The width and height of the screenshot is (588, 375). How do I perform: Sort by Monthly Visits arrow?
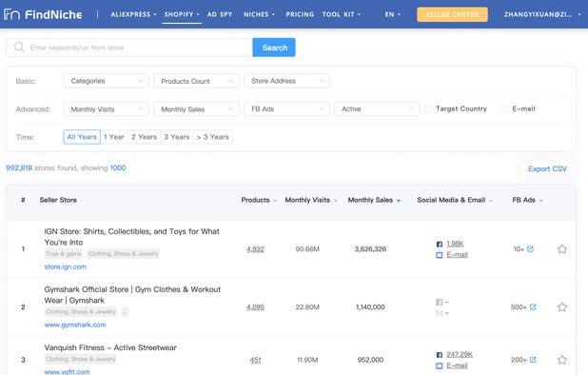(x=336, y=201)
